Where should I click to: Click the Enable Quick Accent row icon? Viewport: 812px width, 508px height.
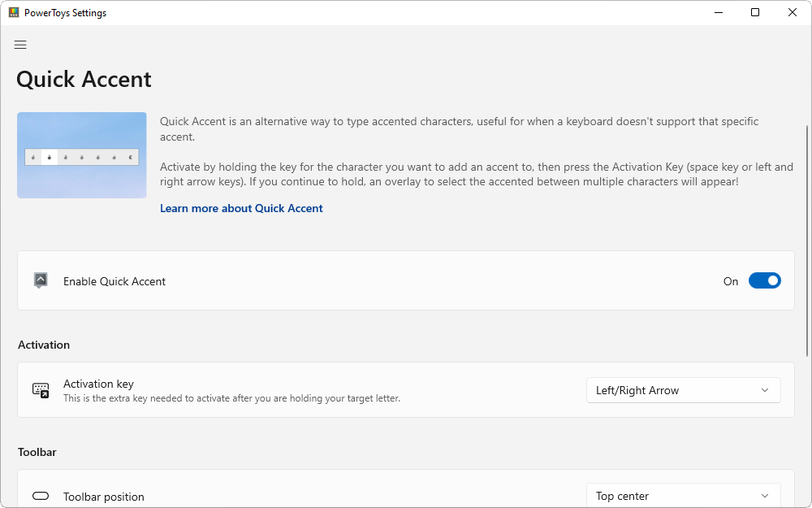pos(41,280)
